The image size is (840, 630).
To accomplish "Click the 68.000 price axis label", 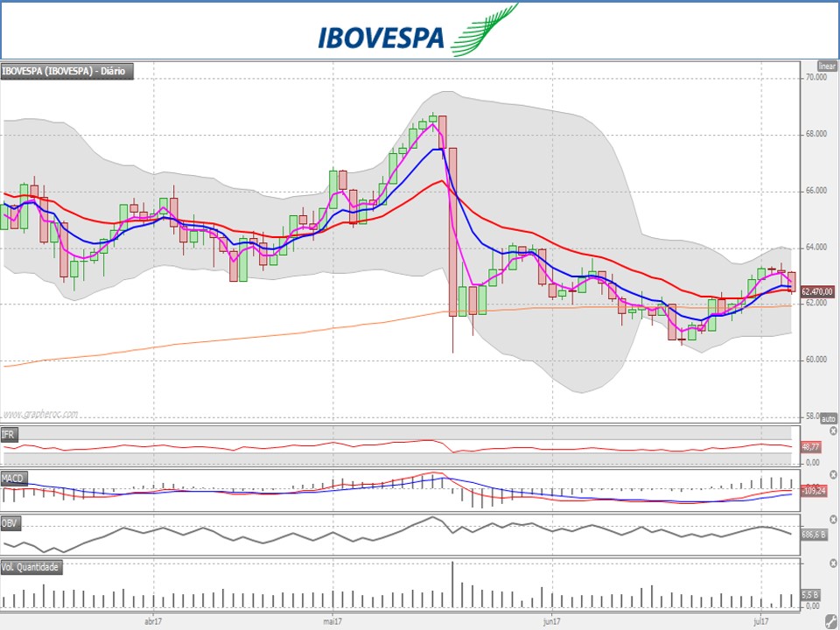I will [815, 134].
